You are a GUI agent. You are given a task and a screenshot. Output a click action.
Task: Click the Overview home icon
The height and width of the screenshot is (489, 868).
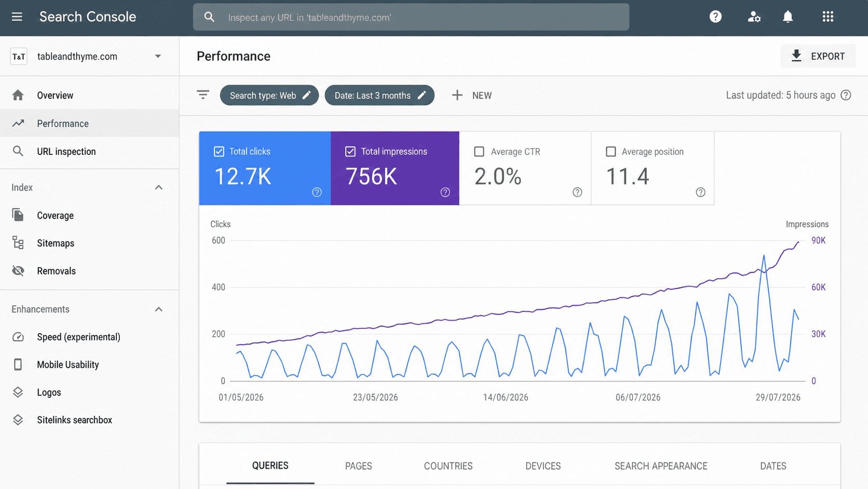18,95
